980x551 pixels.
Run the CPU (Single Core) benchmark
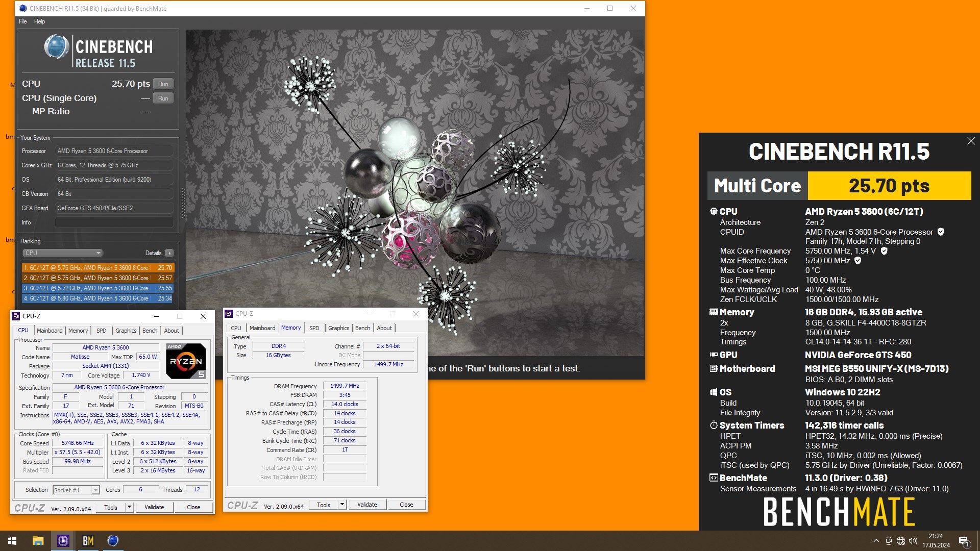(163, 98)
